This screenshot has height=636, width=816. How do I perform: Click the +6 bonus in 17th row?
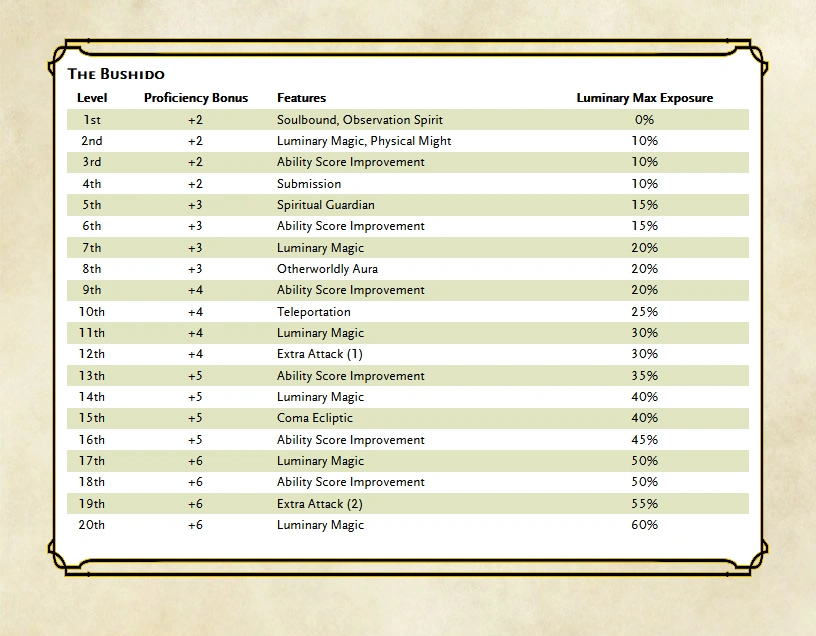coord(195,461)
